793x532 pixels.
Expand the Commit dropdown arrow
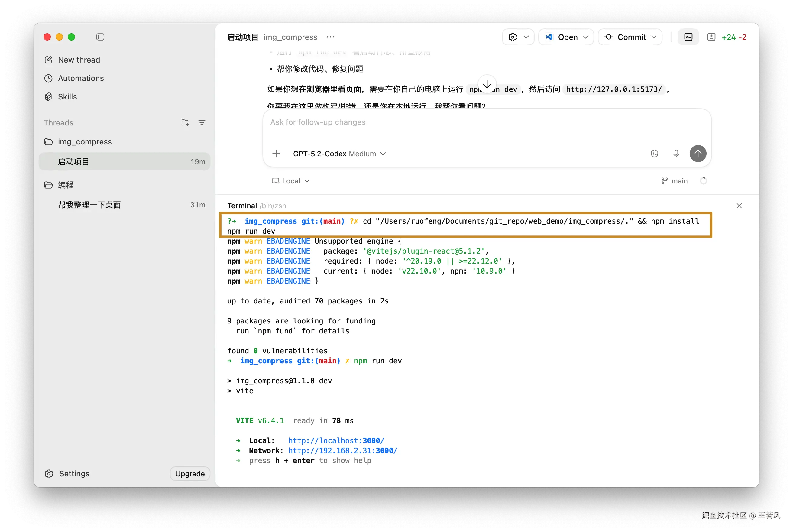click(654, 37)
